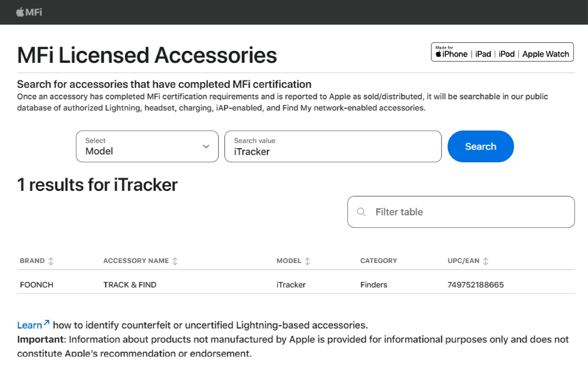588x381 pixels.
Task: Click the iPad label in the badge
Action: 483,54
